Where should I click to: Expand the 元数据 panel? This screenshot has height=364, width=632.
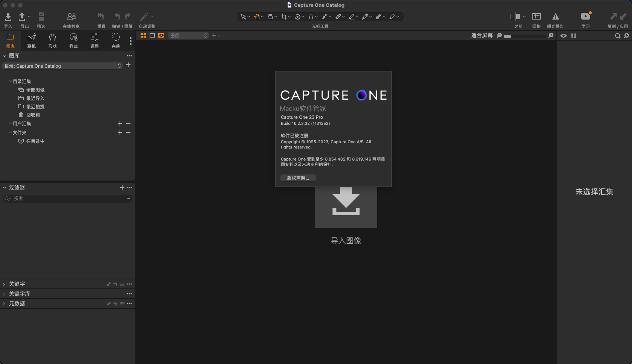(4, 303)
